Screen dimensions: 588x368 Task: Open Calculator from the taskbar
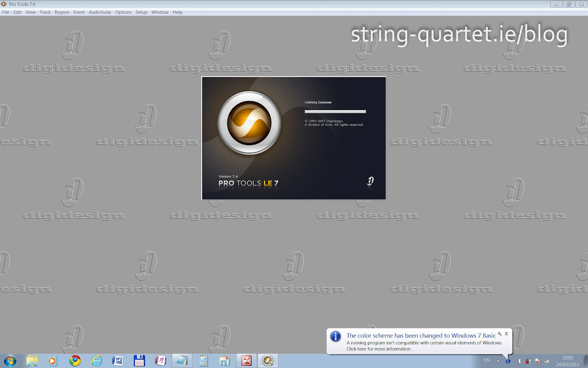tap(203, 361)
